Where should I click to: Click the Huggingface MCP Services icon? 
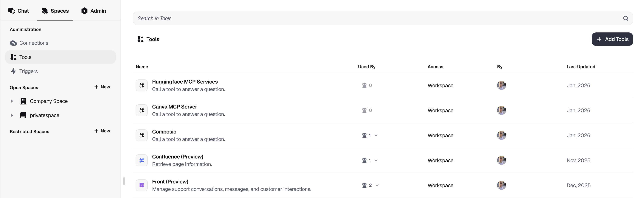(x=141, y=86)
